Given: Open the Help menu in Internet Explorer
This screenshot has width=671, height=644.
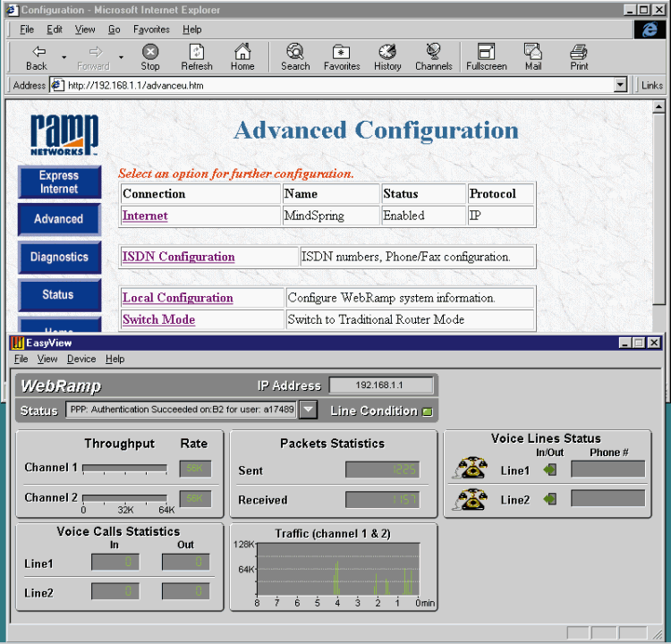Looking at the screenshot, I should [191, 30].
